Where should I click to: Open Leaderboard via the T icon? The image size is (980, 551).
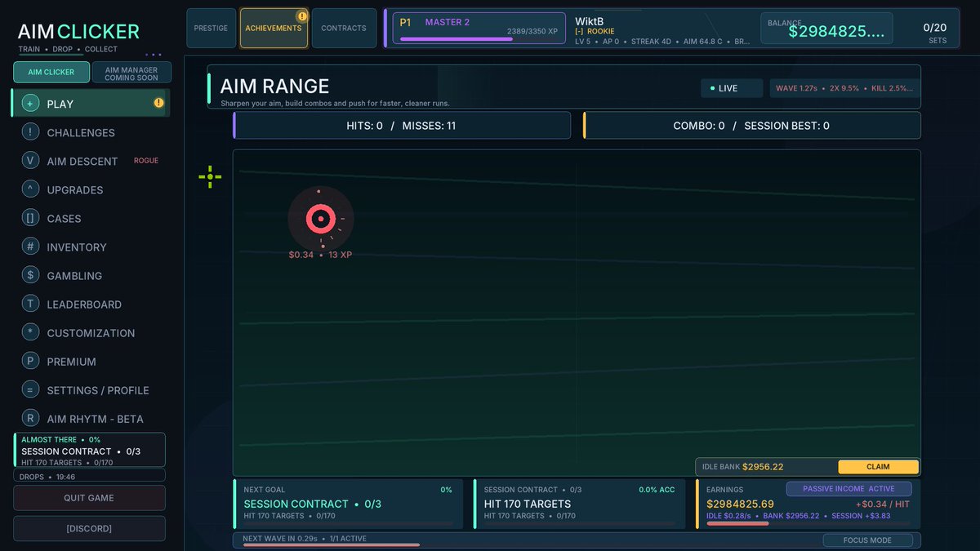(x=30, y=304)
